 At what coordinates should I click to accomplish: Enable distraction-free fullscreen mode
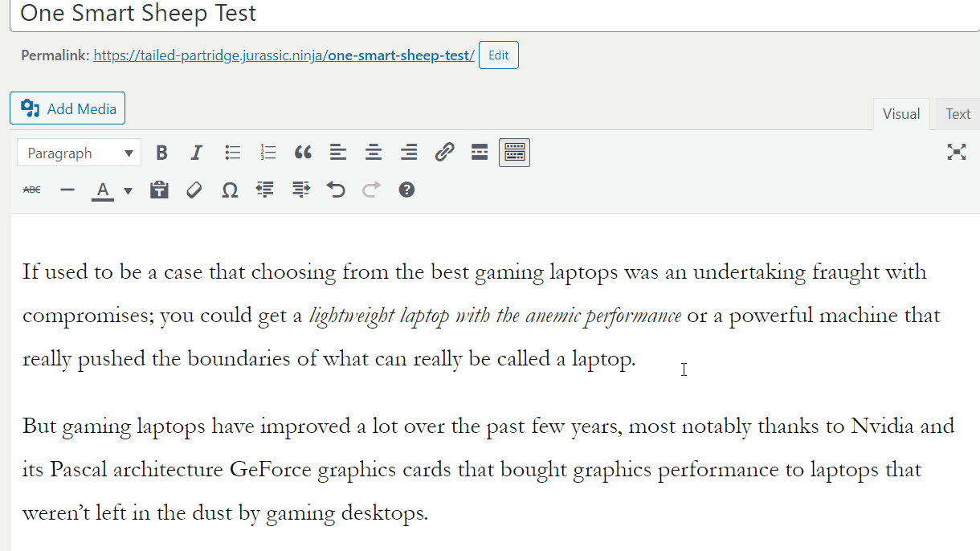(x=956, y=153)
